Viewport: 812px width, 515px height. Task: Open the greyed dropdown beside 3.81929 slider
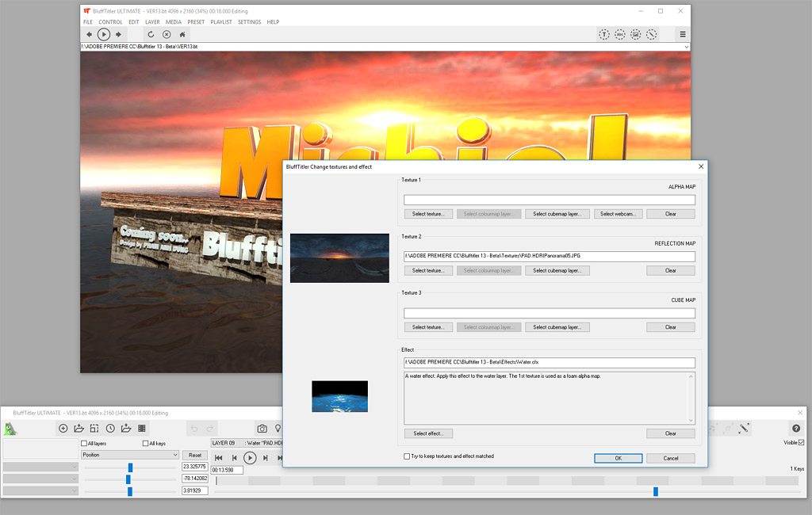40,490
